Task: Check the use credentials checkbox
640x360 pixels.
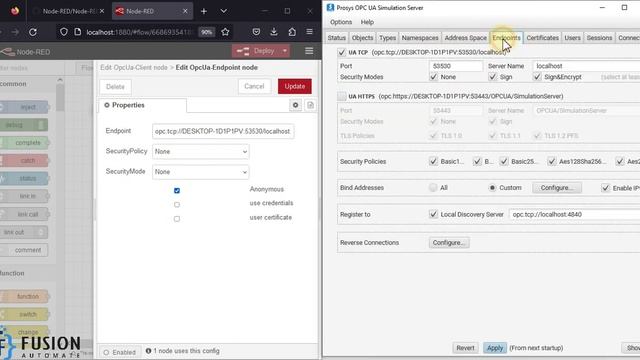Action: (x=177, y=204)
